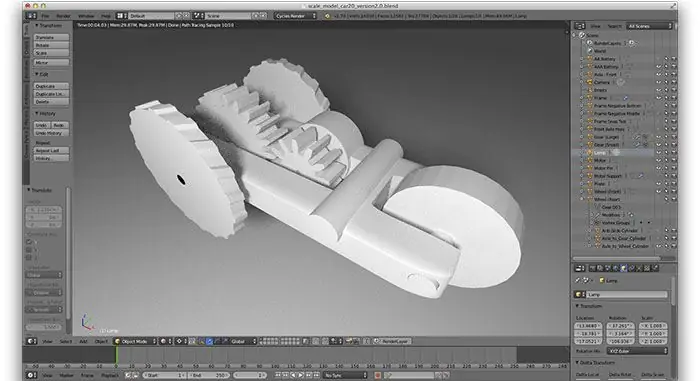This screenshot has width=700, height=381.
Task: Click the Duplicate button
Action: click(x=51, y=86)
